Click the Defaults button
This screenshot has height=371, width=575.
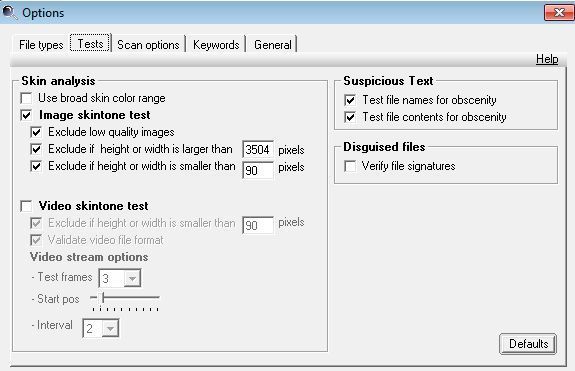[528, 344]
